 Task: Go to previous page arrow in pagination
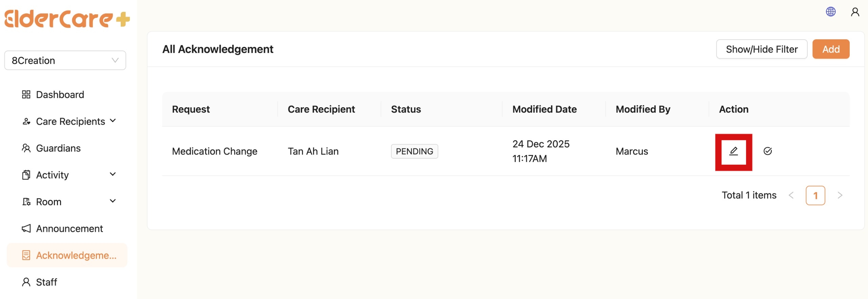791,195
